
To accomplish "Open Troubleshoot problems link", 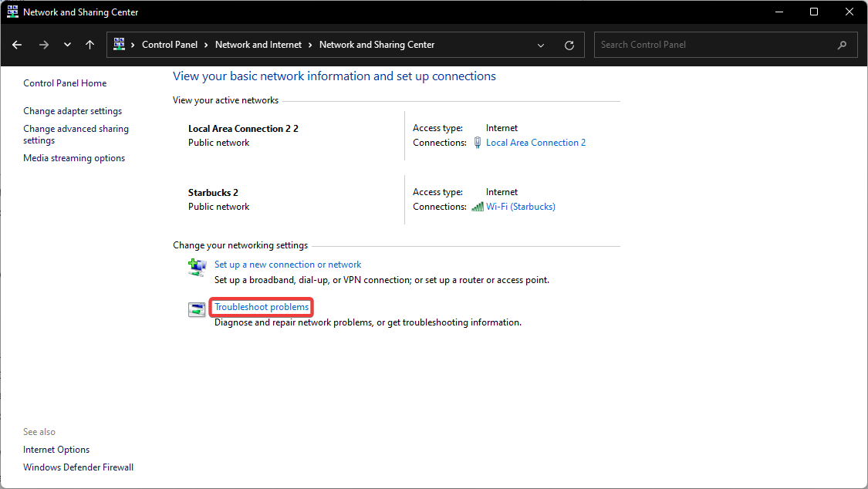I will point(262,307).
